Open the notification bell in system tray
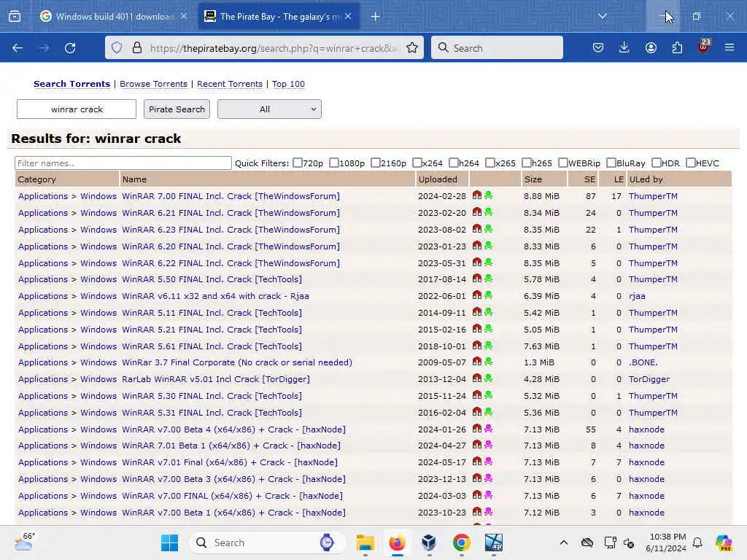The height and width of the screenshot is (560, 747). click(x=697, y=542)
